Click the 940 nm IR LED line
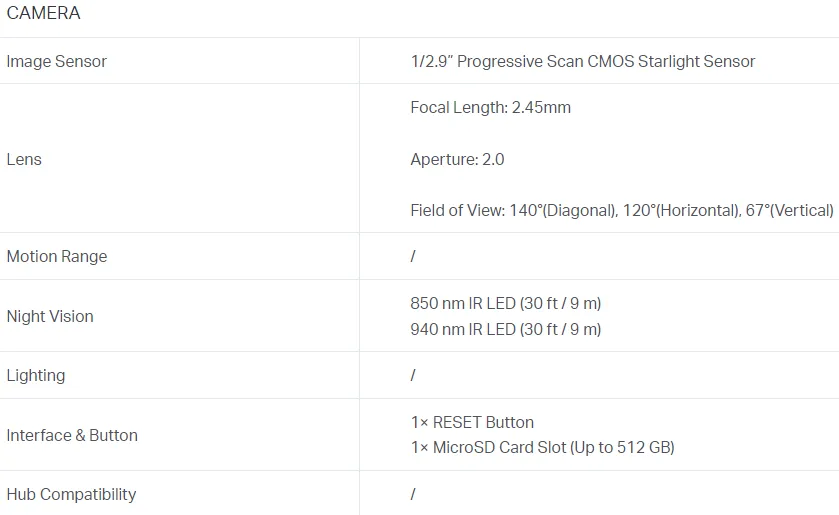The image size is (839, 515). pos(506,329)
